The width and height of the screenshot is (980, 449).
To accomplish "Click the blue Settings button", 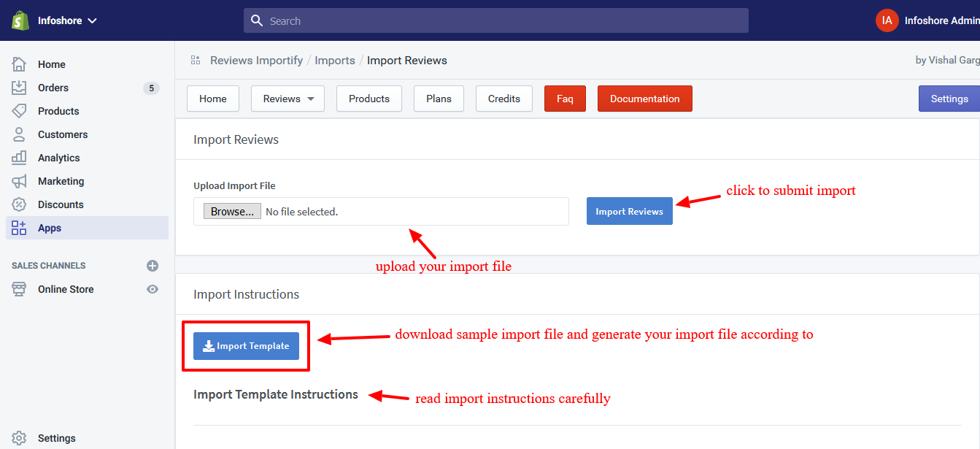I will pos(949,99).
